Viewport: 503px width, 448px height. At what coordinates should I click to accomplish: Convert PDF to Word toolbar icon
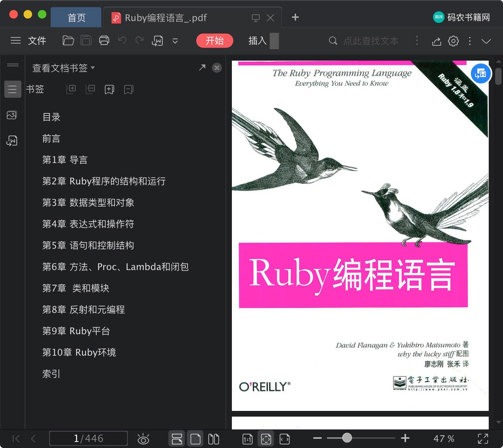pos(157,41)
